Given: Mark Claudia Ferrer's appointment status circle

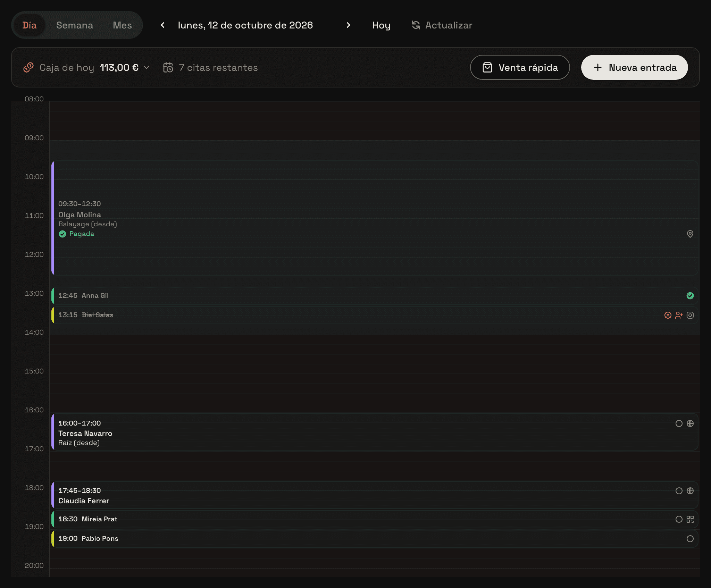Looking at the screenshot, I should coord(679,491).
